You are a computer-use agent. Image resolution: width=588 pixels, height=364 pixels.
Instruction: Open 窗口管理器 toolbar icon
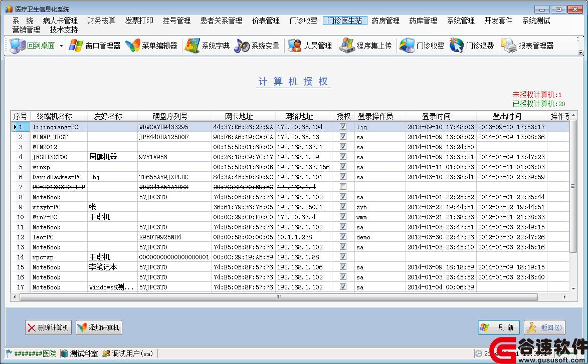(76, 46)
